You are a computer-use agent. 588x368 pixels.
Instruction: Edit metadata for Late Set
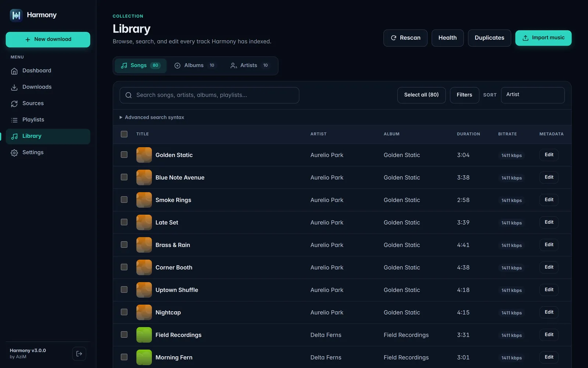click(549, 222)
